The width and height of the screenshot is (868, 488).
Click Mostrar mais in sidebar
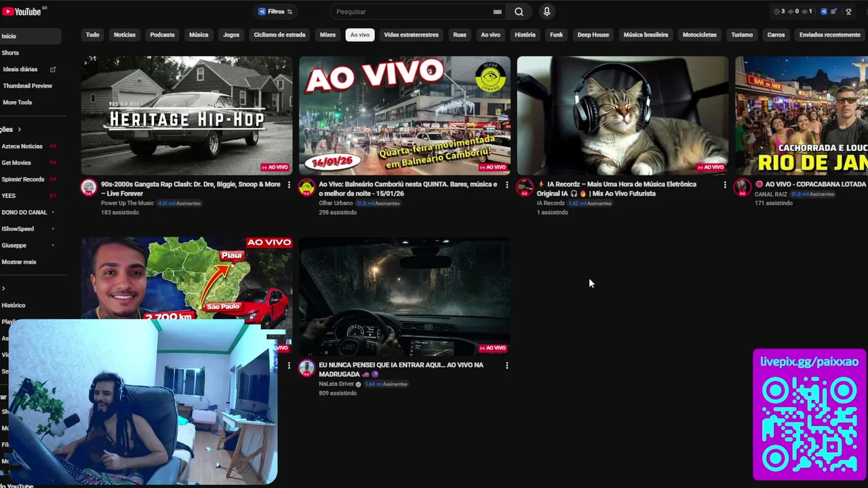[x=18, y=262]
